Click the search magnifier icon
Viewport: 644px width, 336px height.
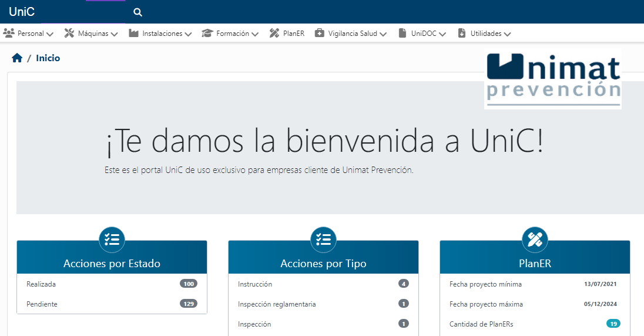pyautogui.click(x=137, y=12)
